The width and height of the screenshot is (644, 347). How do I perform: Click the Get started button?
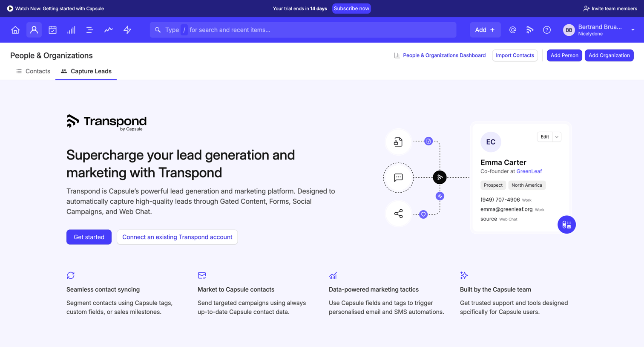point(89,237)
